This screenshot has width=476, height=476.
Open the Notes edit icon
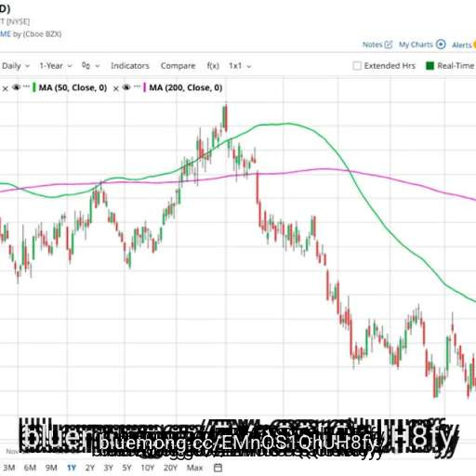[x=389, y=45]
